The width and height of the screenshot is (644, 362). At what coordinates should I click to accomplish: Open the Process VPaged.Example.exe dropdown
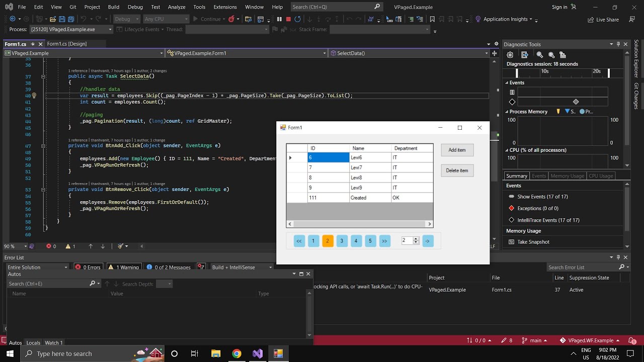71,29
